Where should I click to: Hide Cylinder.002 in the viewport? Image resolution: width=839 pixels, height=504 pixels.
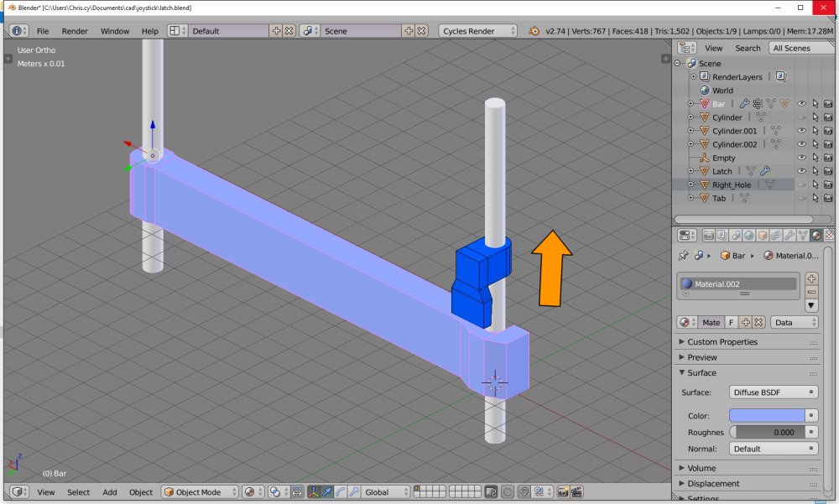coord(801,144)
